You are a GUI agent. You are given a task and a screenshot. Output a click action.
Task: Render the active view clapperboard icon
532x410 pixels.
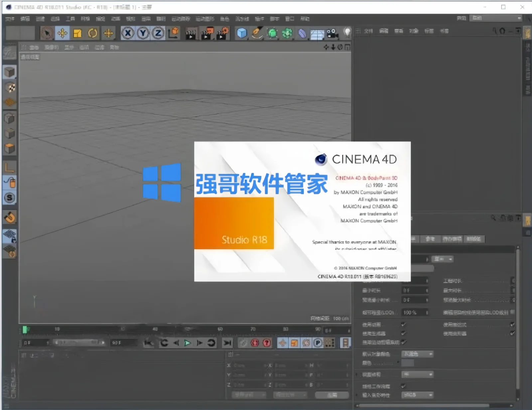click(191, 33)
